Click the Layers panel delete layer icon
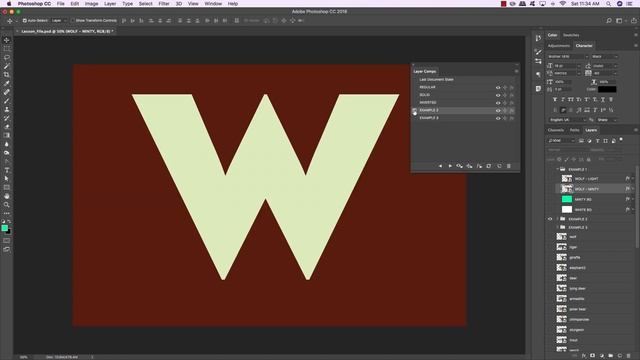The image size is (640, 360). (629, 356)
